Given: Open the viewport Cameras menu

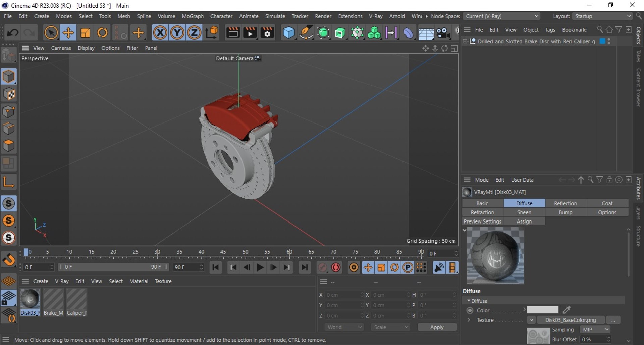Looking at the screenshot, I should click(x=61, y=48).
